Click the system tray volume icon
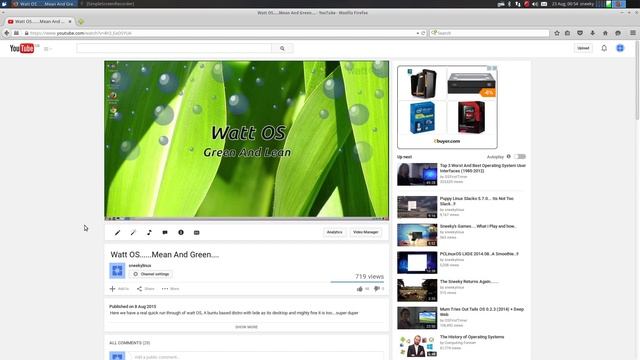Screen dimensions: 640x360 [535, 4]
